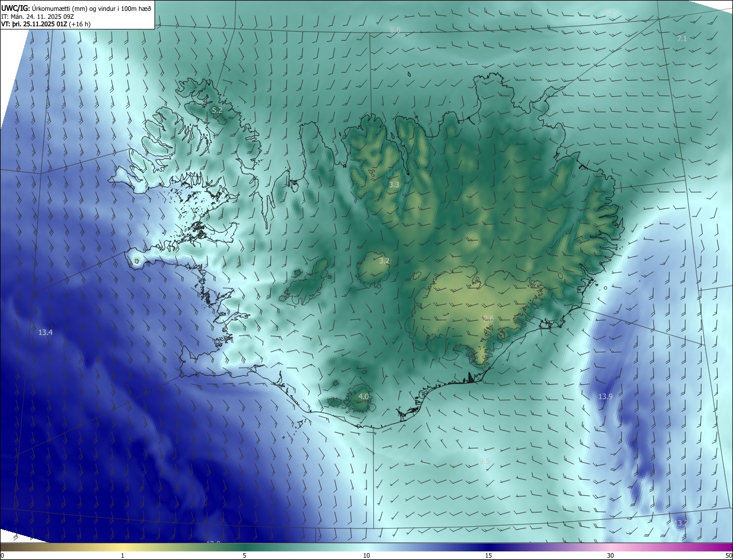Click the colorbar tick label 50

[x=728, y=555]
